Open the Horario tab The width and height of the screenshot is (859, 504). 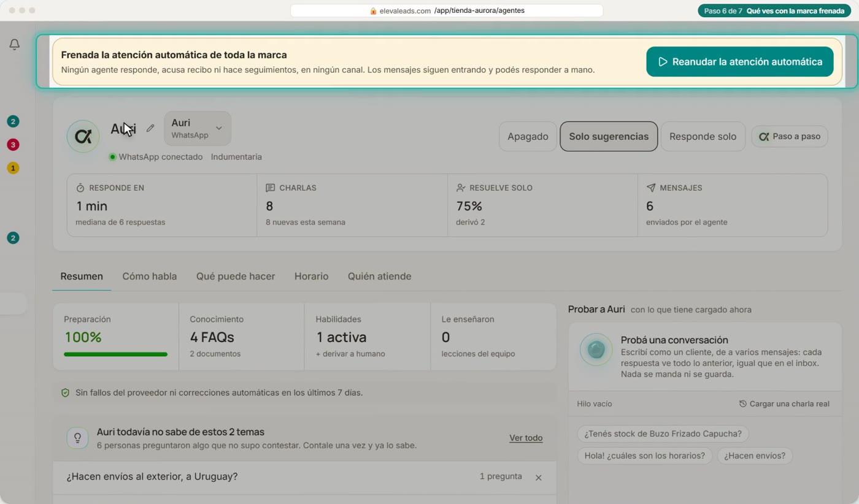pos(311,277)
